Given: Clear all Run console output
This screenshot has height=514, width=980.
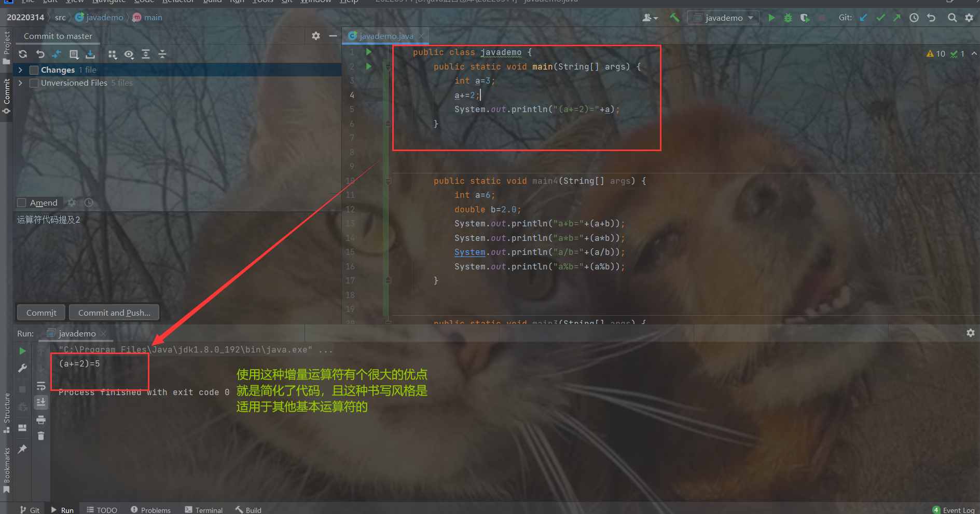Looking at the screenshot, I should click(41, 436).
